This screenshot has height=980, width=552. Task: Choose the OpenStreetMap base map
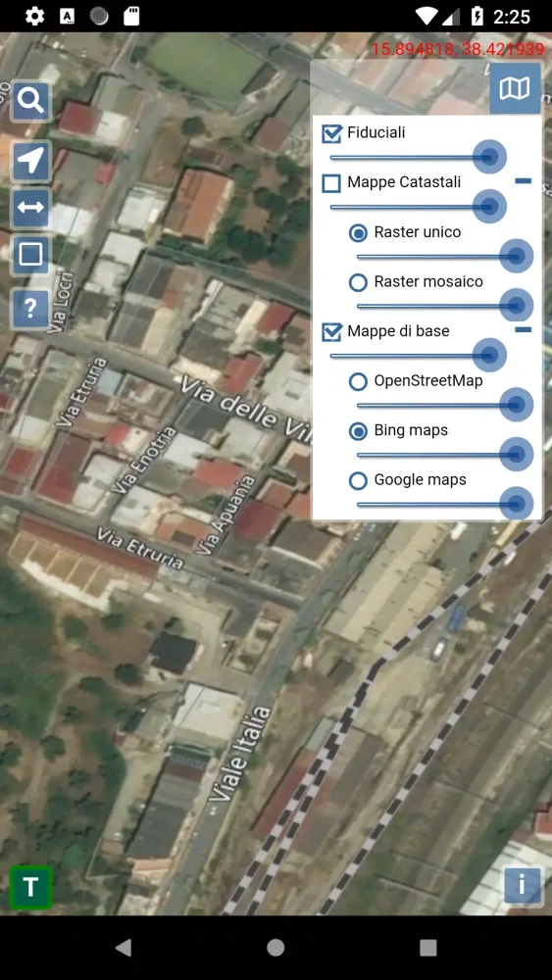(358, 381)
